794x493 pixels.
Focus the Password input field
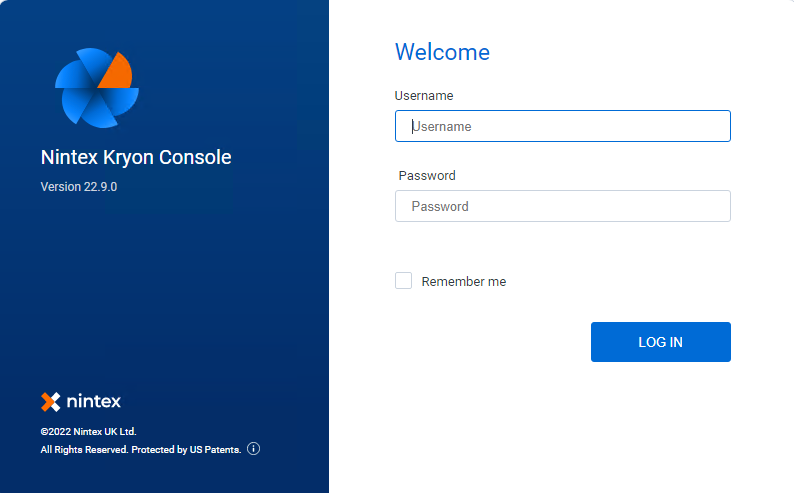562,206
